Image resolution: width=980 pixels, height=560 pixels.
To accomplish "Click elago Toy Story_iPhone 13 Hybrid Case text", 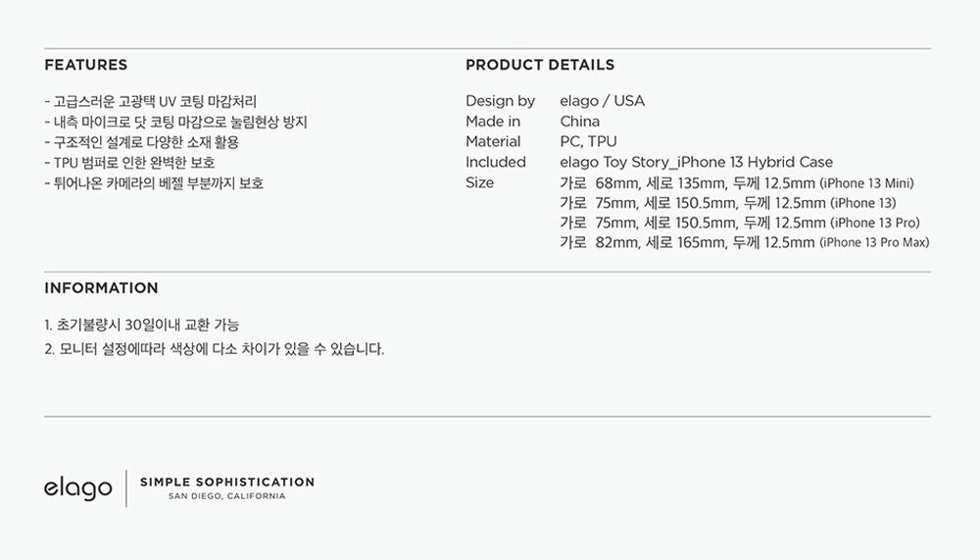I will pos(696,162).
